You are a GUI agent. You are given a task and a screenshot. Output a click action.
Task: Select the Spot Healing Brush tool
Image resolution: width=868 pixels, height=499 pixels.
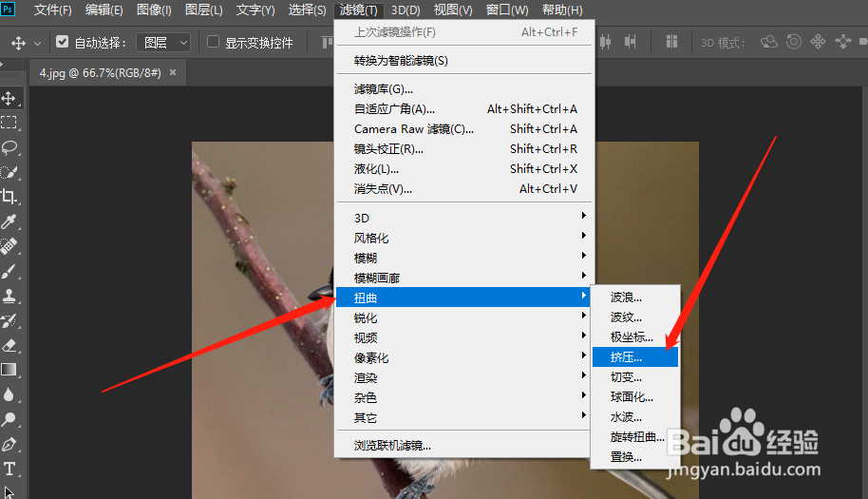[9, 246]
